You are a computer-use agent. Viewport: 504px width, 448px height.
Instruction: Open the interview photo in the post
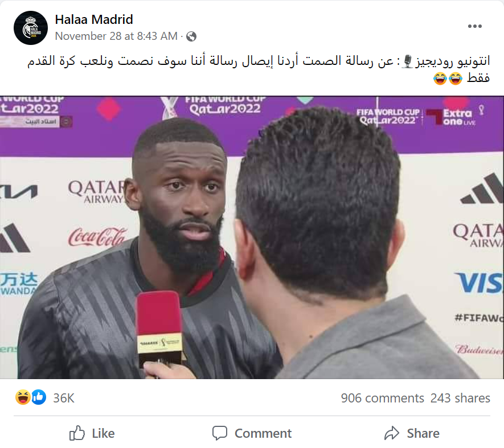point(252,237)
